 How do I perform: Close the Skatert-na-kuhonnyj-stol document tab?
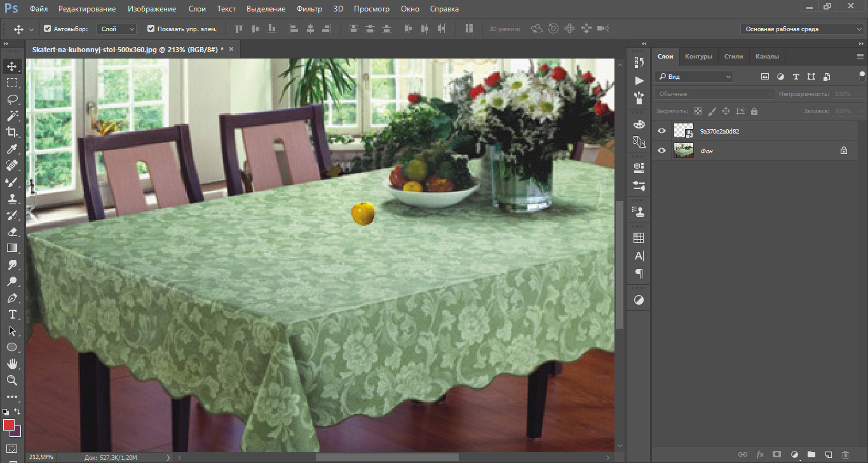click(231, 49)
